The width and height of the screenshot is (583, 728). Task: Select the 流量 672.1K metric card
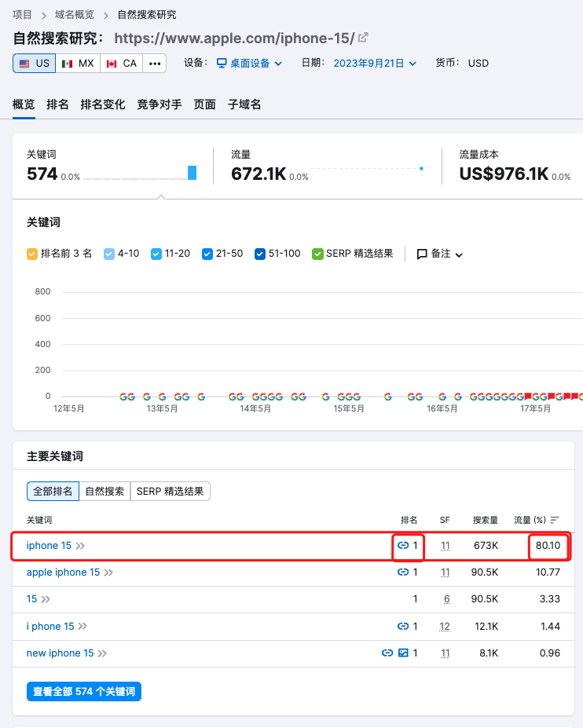328,166
